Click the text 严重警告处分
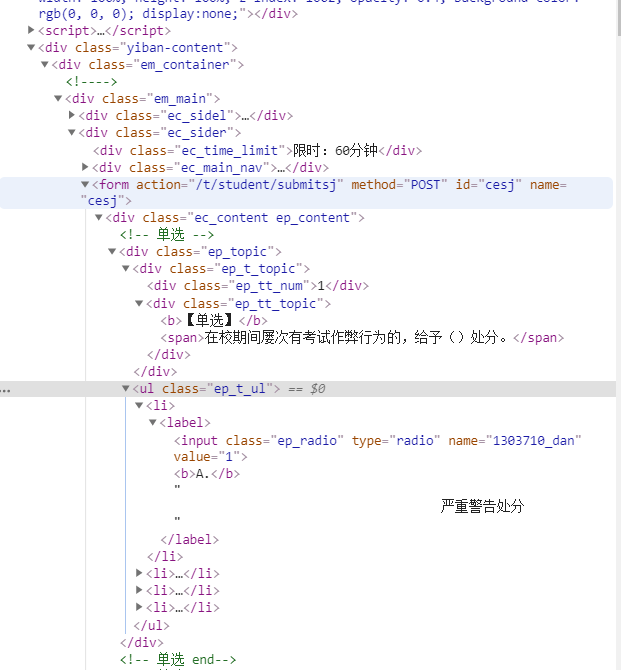621x670 pixels. [482, 506]
